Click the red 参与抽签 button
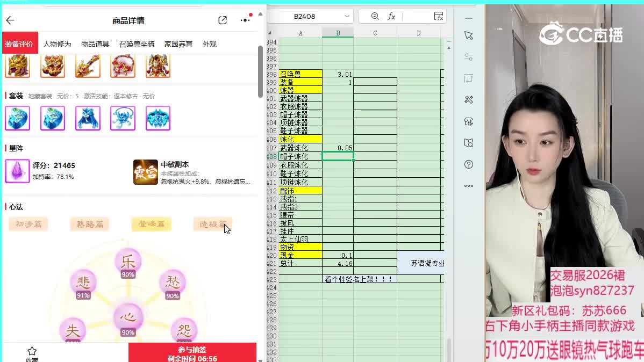The height and width of the screenshot is (362, 644). 192,352
